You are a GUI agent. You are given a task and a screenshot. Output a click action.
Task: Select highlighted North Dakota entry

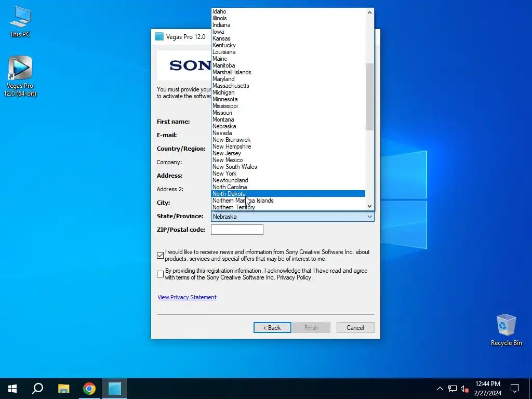tap(288, 194)
